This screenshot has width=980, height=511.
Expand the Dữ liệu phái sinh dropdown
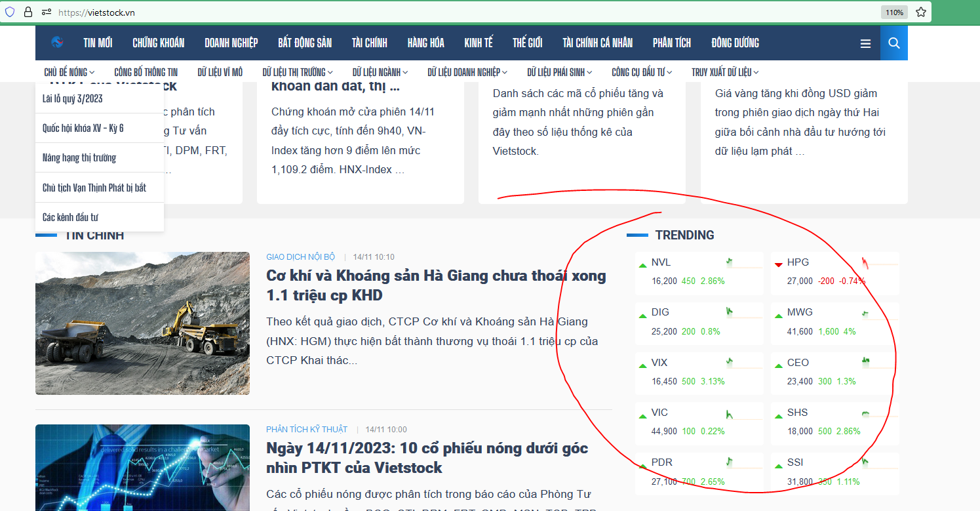pyautogui.click(x=560, y=72)
